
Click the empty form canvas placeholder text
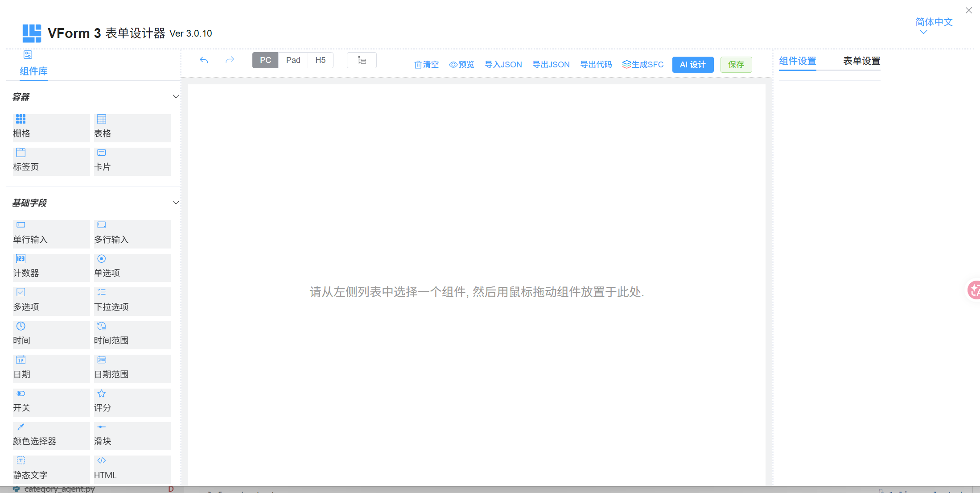[477, 292]
